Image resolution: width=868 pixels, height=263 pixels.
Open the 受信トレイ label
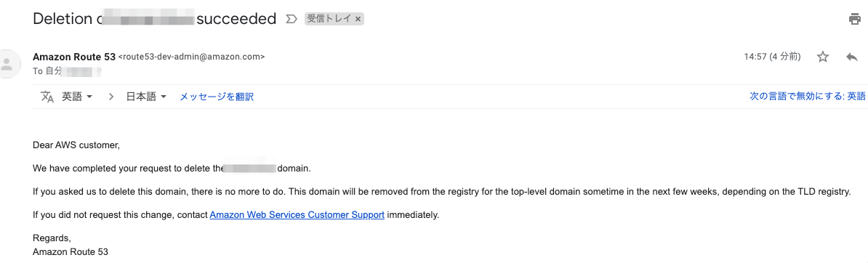[329, 20]
